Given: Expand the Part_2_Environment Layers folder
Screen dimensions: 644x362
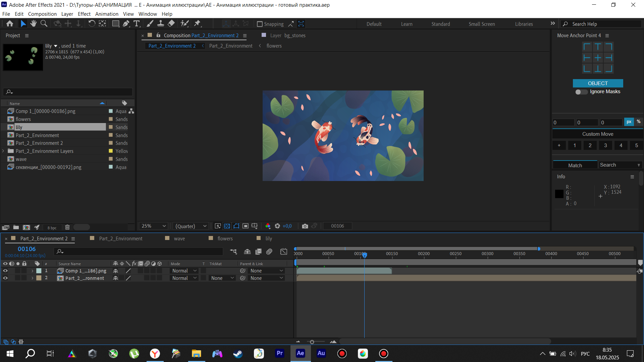Looking at the screenshot, I should coord(3,151).
